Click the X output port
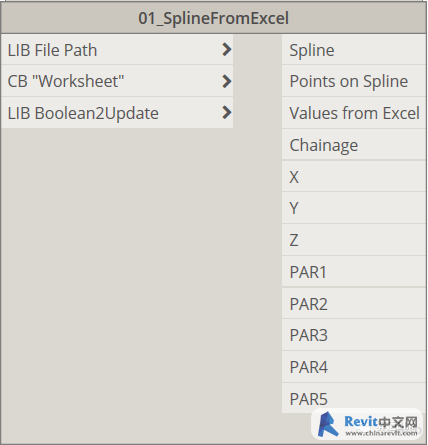The image size is (428, 445). [x=354, y=176]
